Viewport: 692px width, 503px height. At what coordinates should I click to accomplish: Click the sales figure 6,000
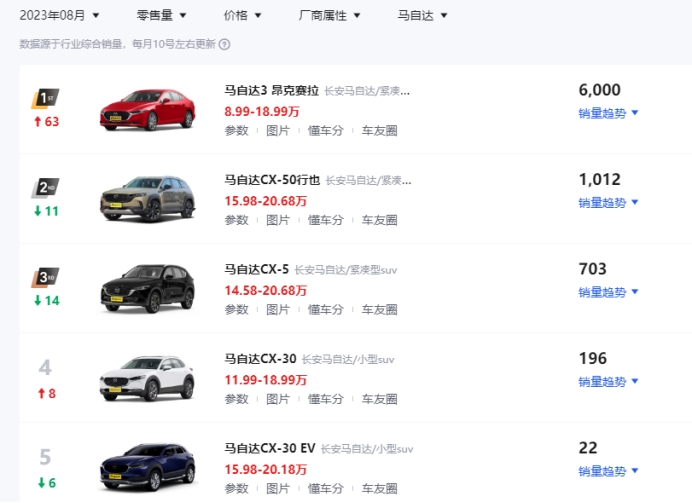pyautogui.click(x=599, y=90)
